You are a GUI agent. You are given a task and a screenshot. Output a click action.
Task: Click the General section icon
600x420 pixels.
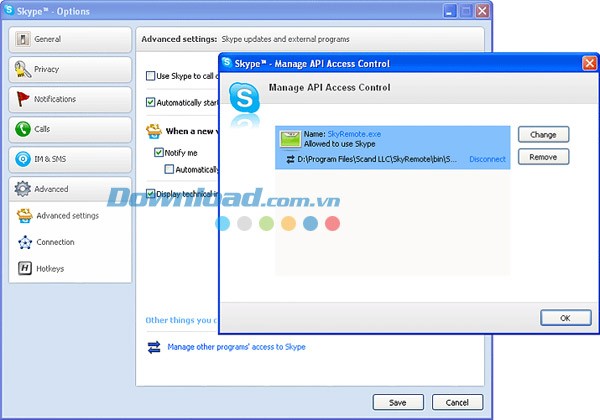pyautogui.click(x=23, y=40)
